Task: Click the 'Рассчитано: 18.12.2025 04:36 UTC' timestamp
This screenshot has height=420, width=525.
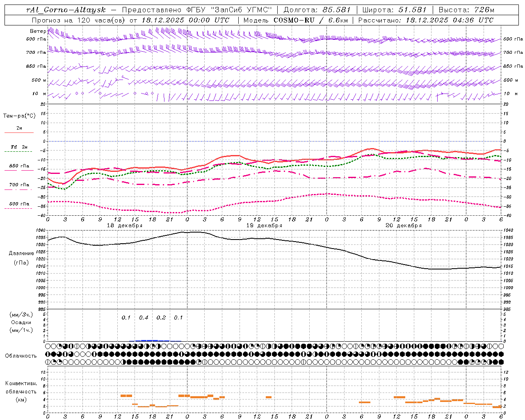Action: [x=426, y=20]
